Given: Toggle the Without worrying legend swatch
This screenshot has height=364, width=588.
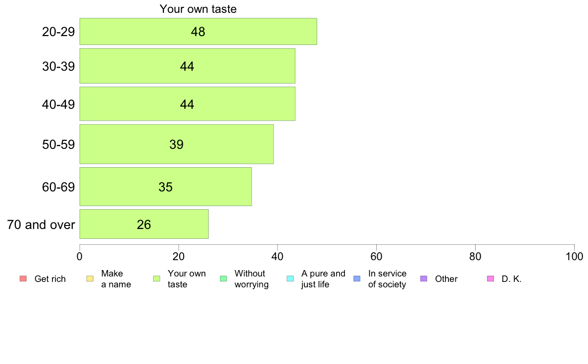Looking at the screenshot, I should click(224, 278).
